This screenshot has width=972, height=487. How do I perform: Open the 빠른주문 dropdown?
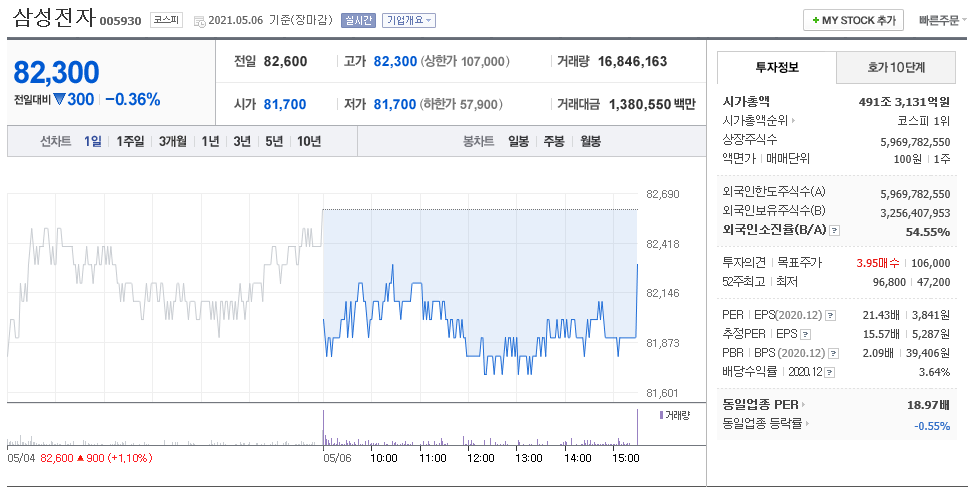(x=943, y=20)
